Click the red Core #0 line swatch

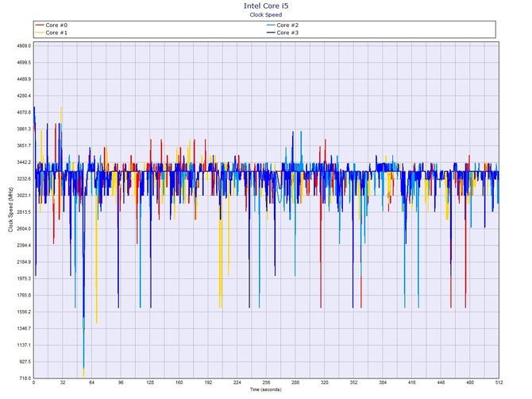tap(40, 25)
